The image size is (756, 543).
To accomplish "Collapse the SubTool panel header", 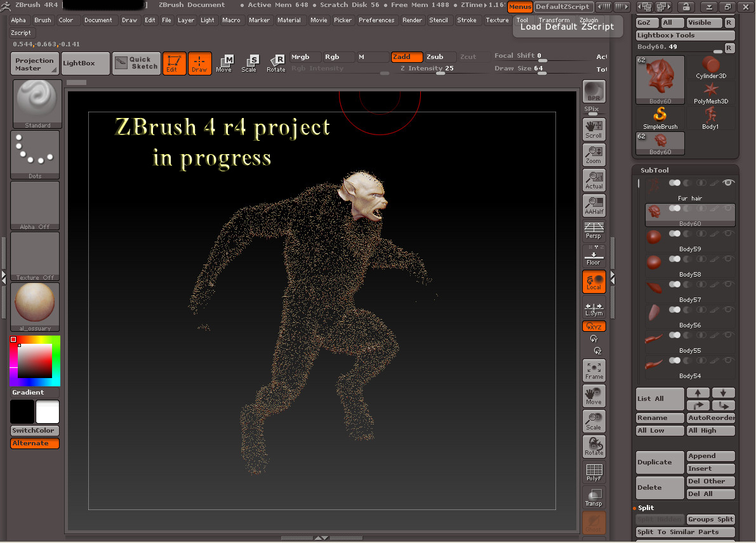I will (654, 170).
